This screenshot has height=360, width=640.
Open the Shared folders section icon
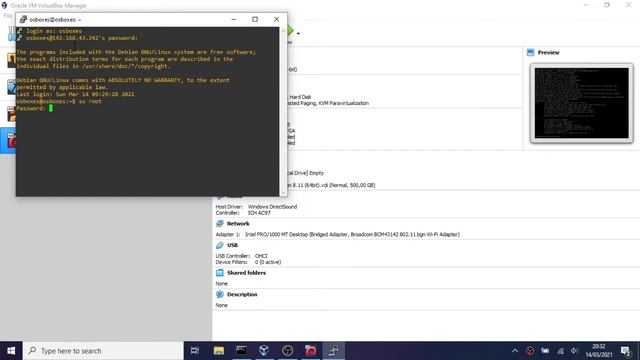[x=220, y=273]
